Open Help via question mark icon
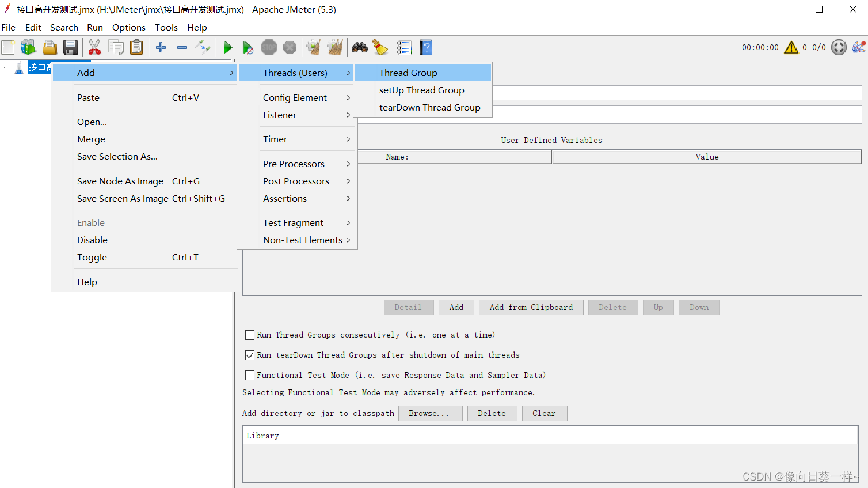 pyautogui.click(x=426, y=47)
